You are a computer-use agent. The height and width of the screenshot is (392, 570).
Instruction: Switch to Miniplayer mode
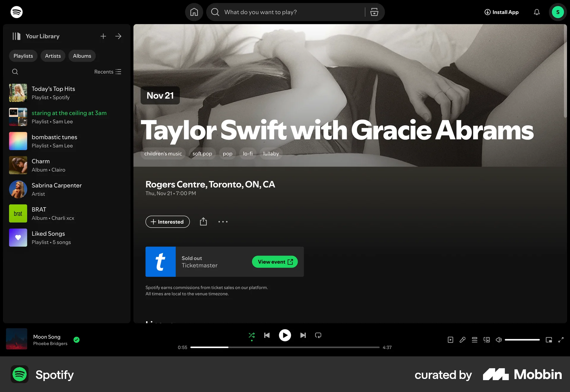[549, 340]
